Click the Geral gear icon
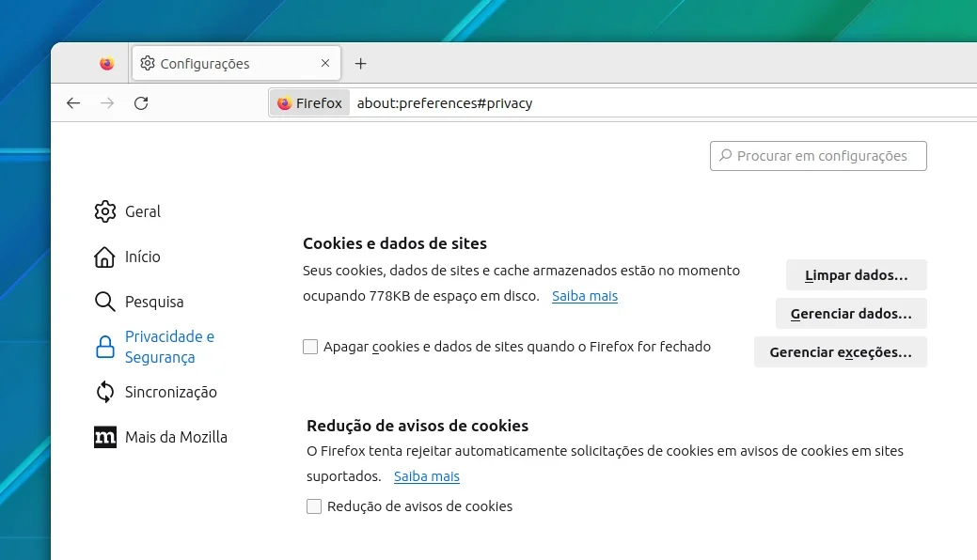This screenshot has width=977, height=560. (x=104, y=211)
